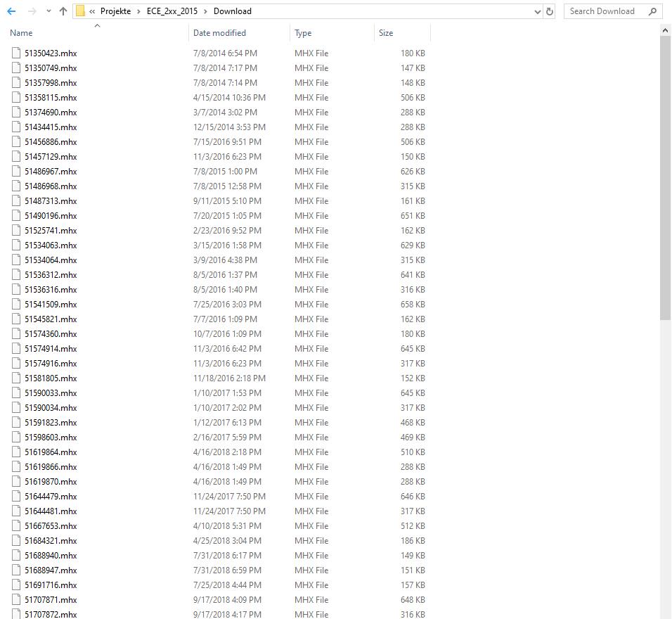672x619 pixels.
Task: Refresh the Download folder view
Action: pyautogui.click(x=549, y=11)
